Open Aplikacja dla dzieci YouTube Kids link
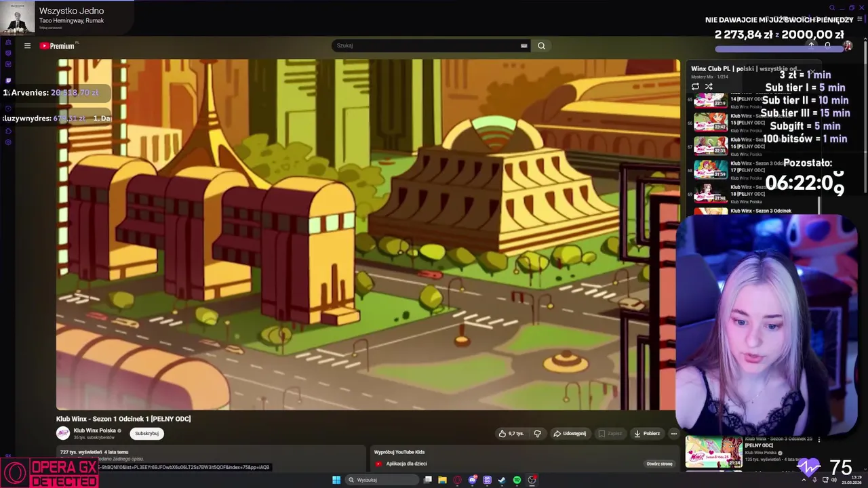 (406, 464)
